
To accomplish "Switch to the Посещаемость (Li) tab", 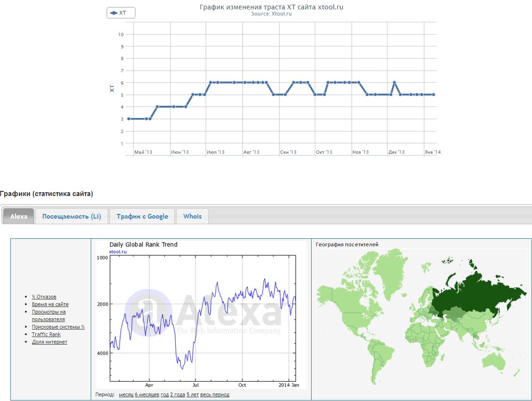I will point(71,216).
